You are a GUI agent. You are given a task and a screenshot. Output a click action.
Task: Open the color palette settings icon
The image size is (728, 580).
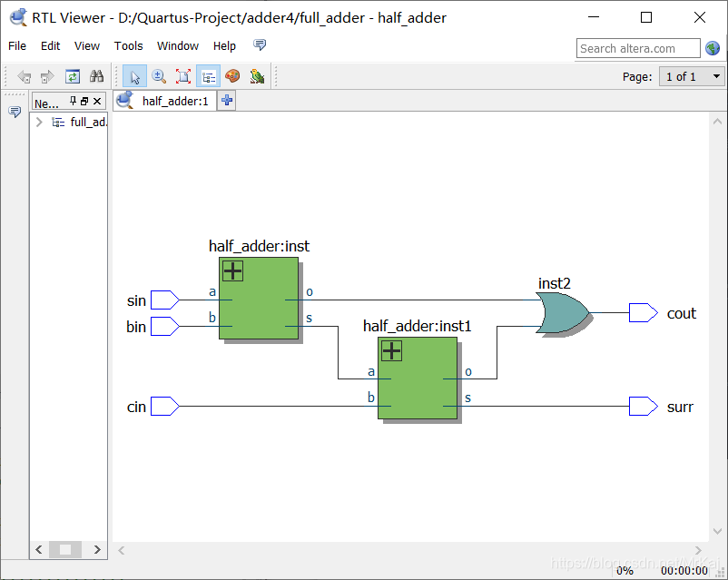[x=232, y=76]
